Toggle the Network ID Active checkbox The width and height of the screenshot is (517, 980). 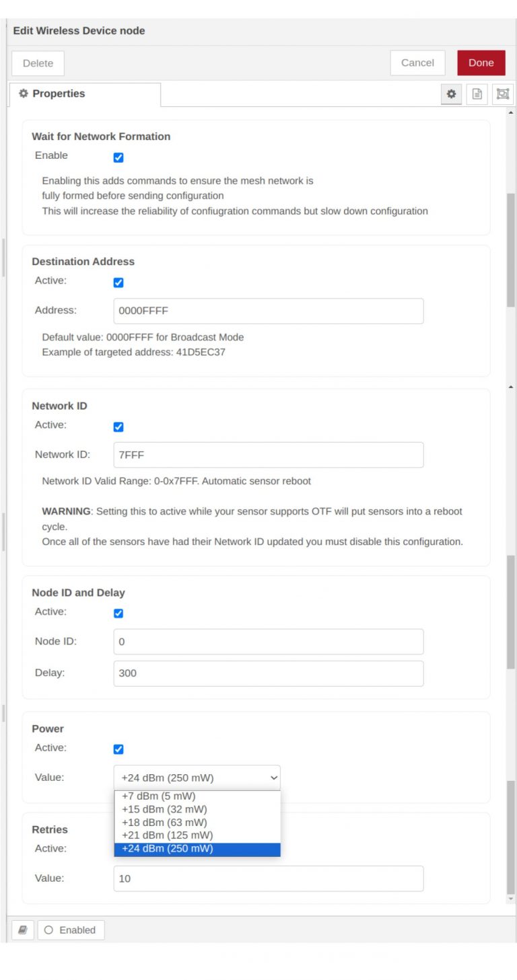[x=118, y=426]
